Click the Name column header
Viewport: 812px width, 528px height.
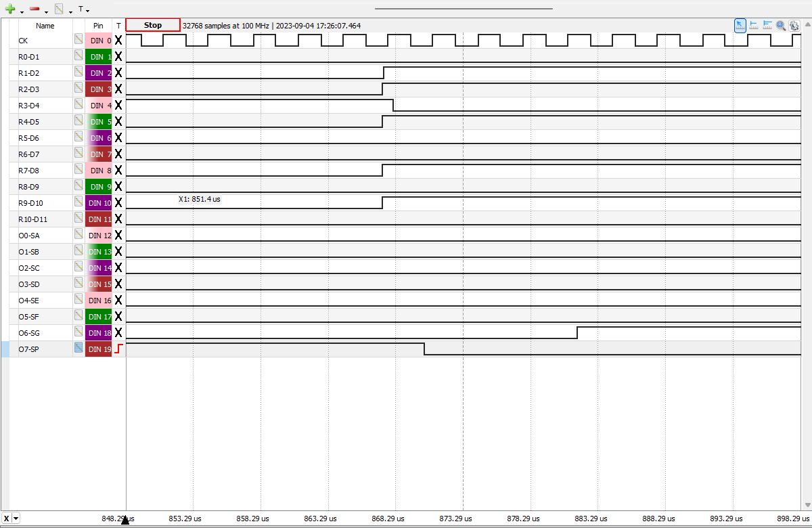click(x=45, y=26)
